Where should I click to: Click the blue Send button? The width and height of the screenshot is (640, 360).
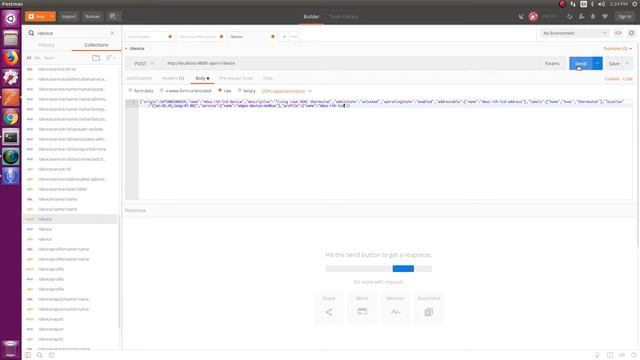[580, 63]
